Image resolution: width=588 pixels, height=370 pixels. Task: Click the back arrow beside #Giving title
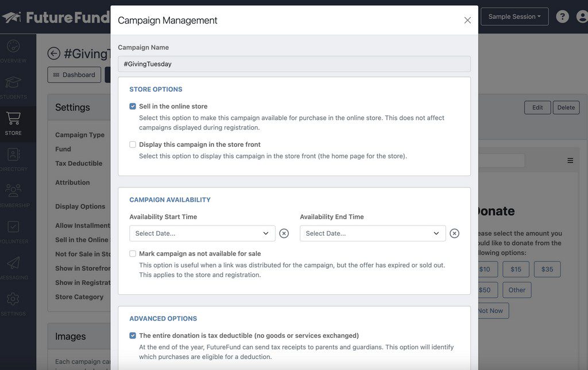(x=53, y=53)
